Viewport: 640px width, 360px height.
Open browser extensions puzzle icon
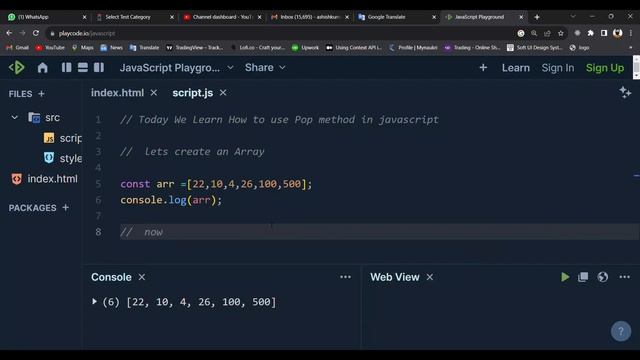point(590,33)
